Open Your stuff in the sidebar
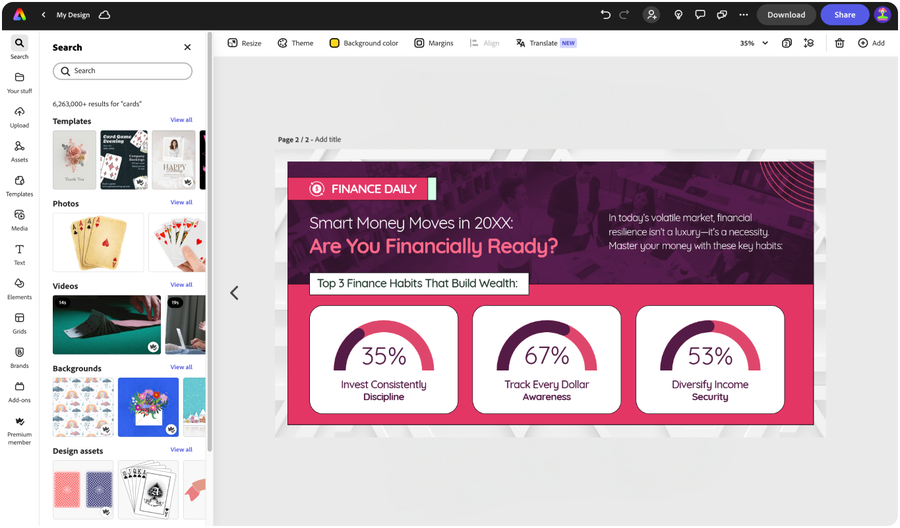The image size is (900, 528). click(20, 83)
